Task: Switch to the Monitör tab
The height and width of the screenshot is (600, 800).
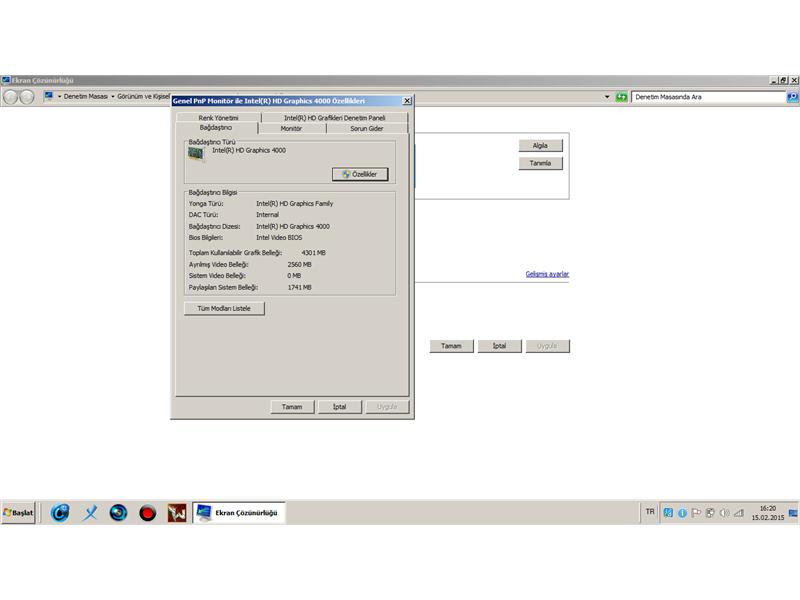Action: (x=291, y=129)
